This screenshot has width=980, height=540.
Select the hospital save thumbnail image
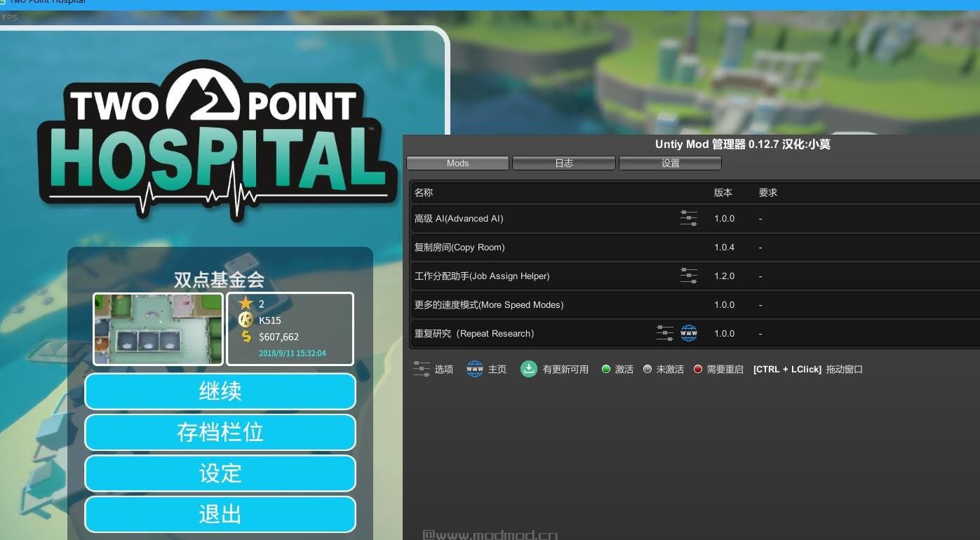tap(159, 329)
